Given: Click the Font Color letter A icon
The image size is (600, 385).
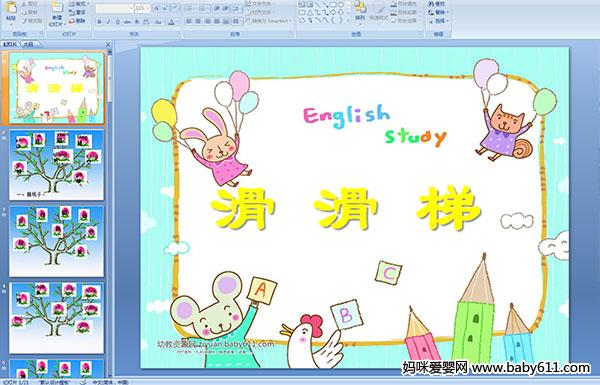Looking at the screenshot, I should tap(171, 22).
